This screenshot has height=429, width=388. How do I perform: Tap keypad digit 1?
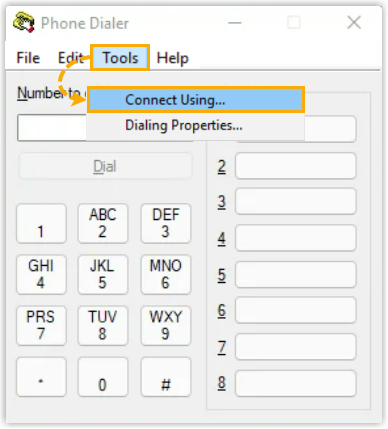pyautogui.click(x=41, y=224)
